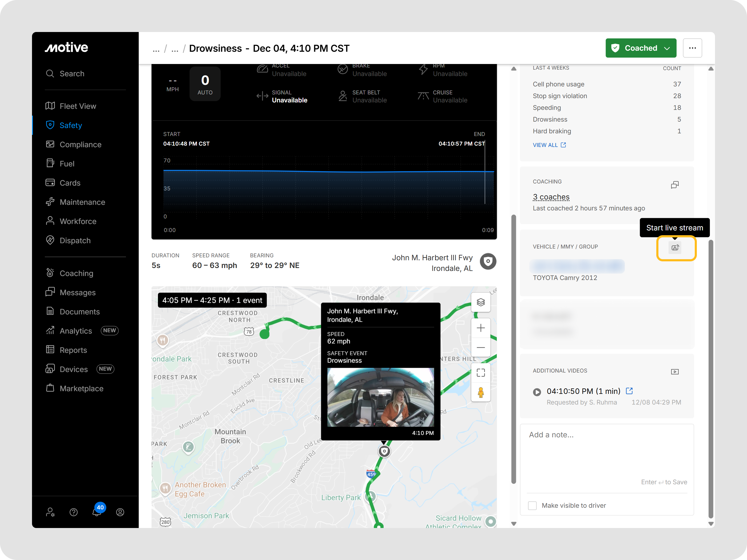Open 04:10:50 PM video in new tab

pyautogui.click(x=629, y=391)
